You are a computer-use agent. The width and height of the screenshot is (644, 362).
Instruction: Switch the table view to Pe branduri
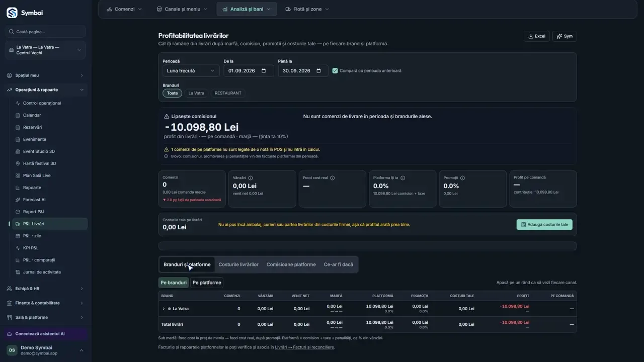174,283
